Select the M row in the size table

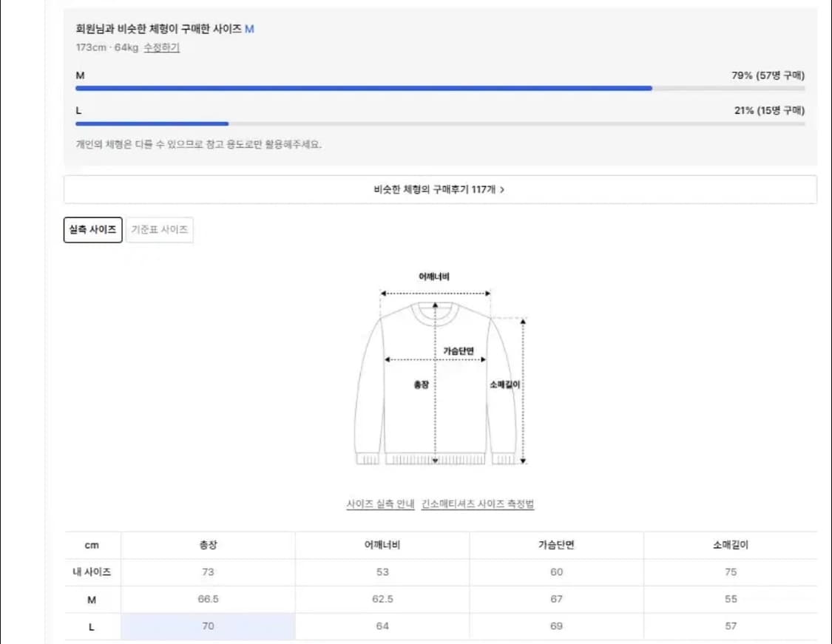91,599
